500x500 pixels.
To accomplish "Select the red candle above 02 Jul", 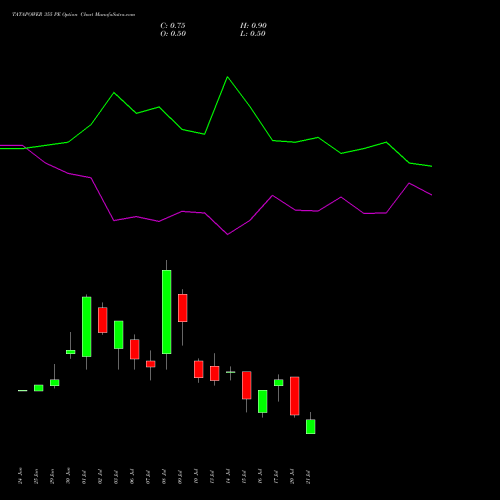I will click(x=103, y=320).
